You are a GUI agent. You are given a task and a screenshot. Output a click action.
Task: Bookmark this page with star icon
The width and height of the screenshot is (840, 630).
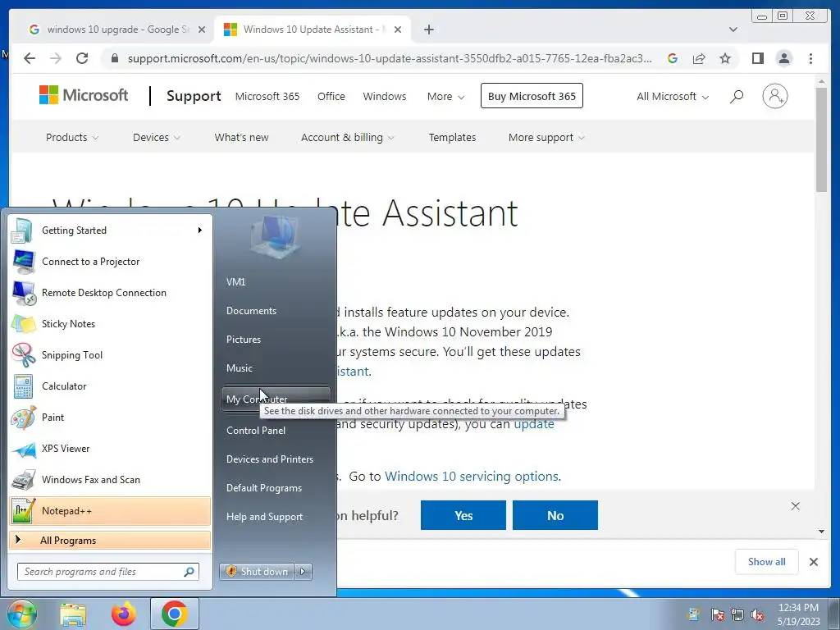point(725,58)
